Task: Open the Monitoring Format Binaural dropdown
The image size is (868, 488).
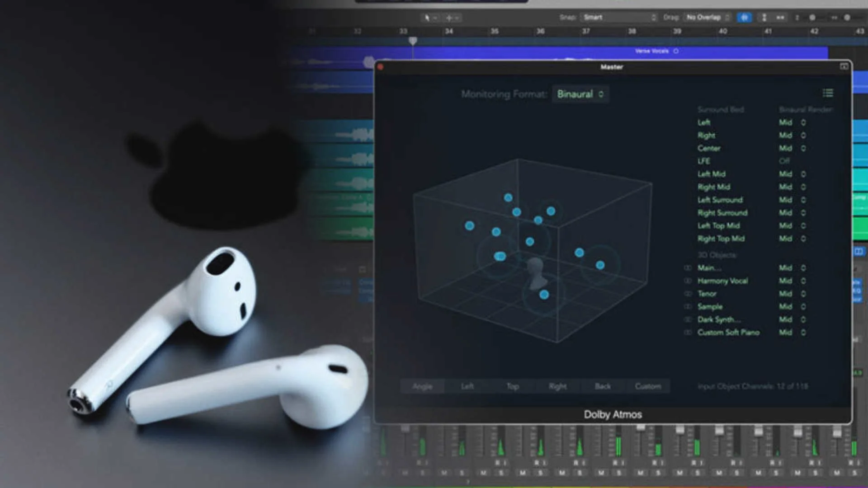Action: click(x=580, y=94)
